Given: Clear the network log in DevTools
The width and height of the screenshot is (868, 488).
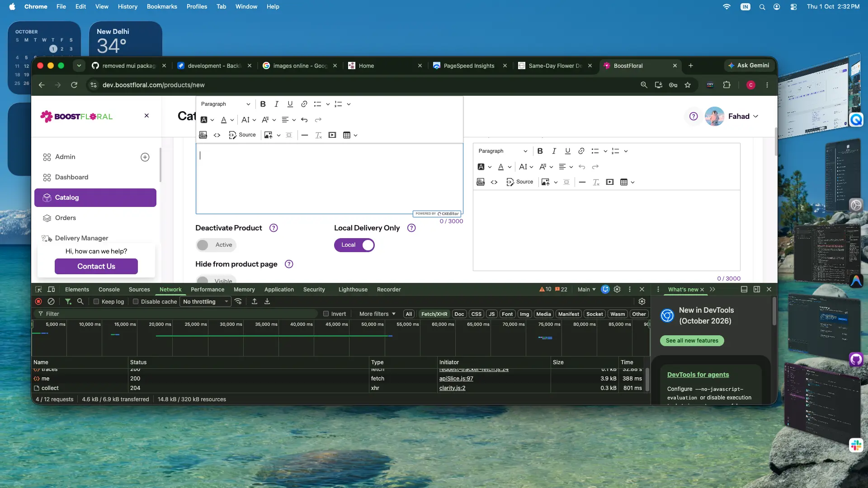Looking at the screenshot, I should [x=51, y=301].
